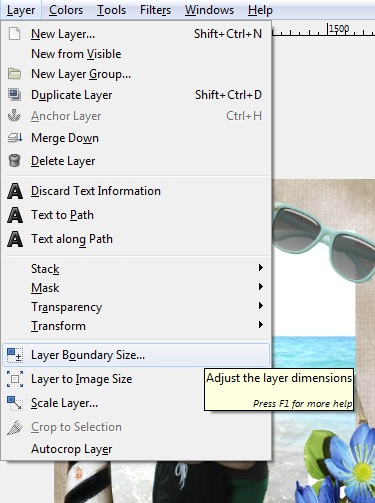Open the Tools menu
The width and height of the screenshot is (375, 503).
click(x=111, y=10)
